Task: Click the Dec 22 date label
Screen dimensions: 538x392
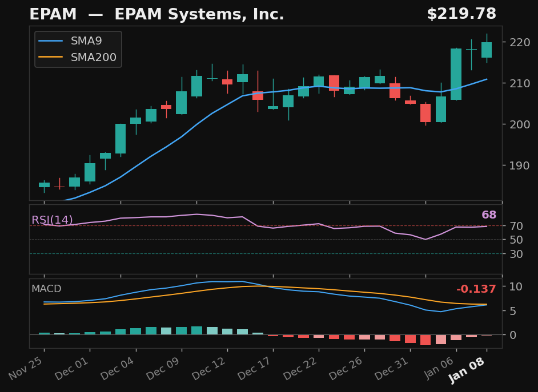Action: (x=301, y=369)
